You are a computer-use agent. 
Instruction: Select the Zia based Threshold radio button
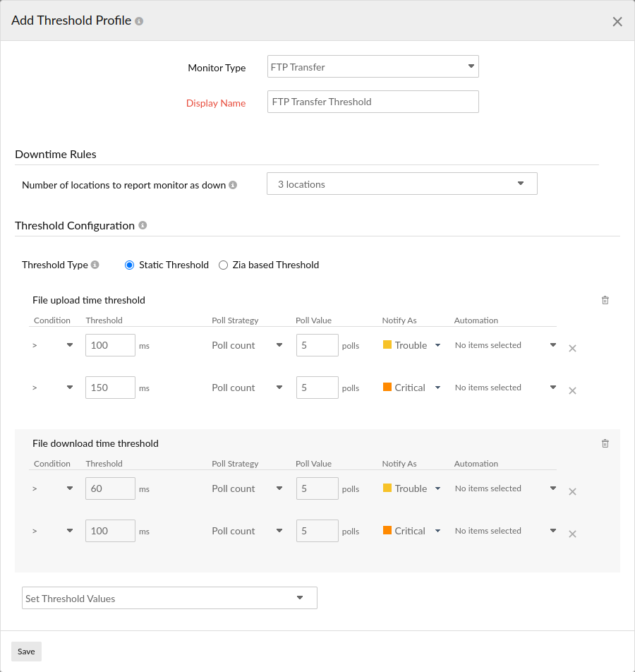pos(223,265)
